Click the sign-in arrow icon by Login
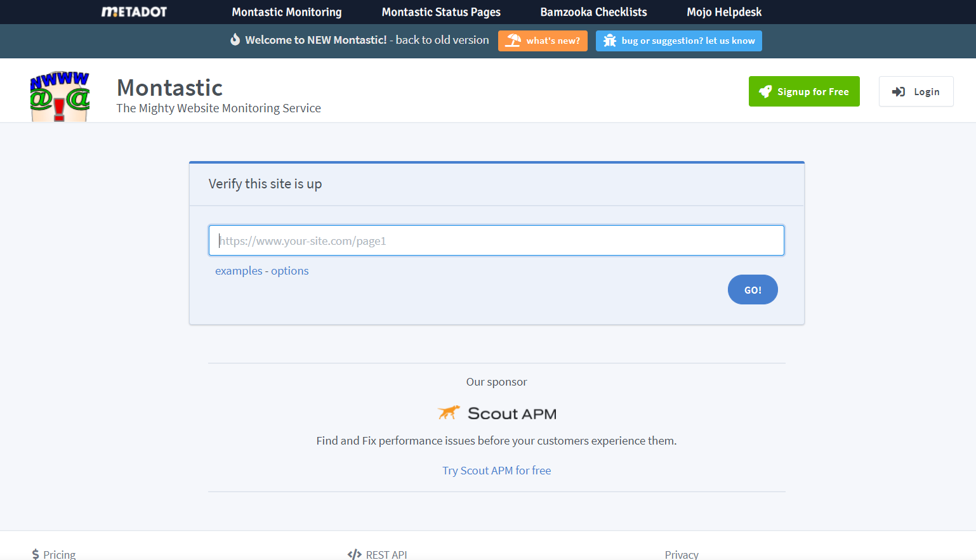This screenshot has width=976, height=560. point(899,92)
